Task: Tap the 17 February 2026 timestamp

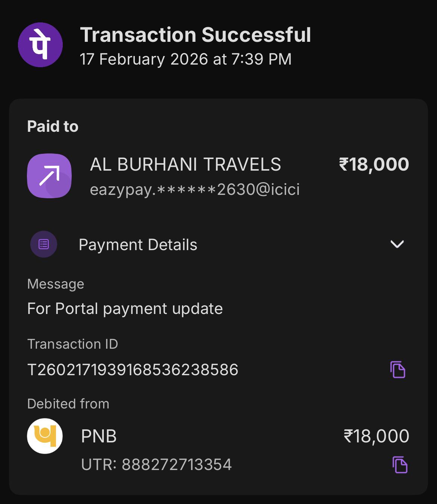Action: (186, 59)
